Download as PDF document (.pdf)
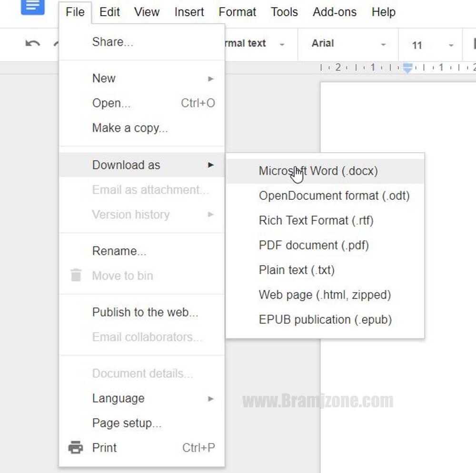Viewport: 476px width, 473px height. point(325,245)
